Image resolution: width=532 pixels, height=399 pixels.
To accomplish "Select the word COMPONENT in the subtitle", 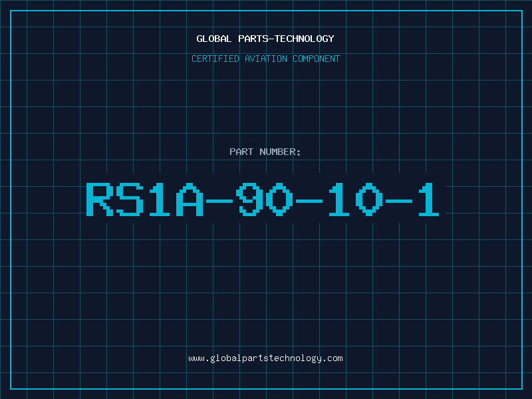I will 317,59.
